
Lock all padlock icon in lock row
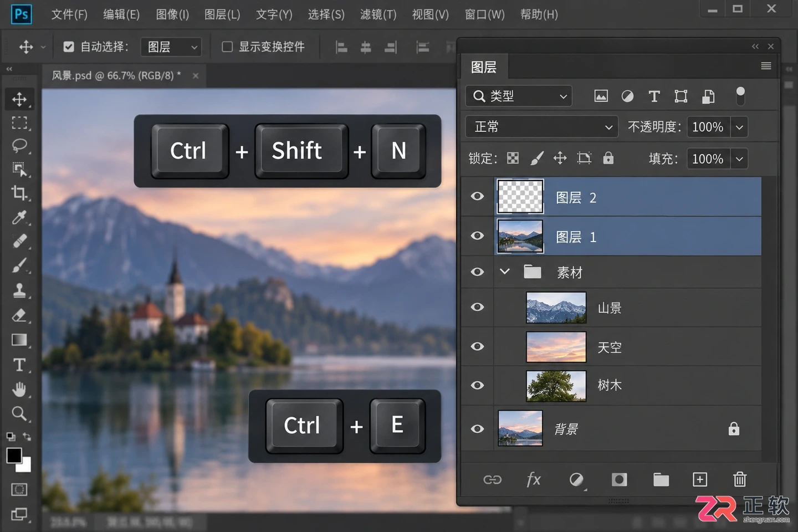[608, 158]
